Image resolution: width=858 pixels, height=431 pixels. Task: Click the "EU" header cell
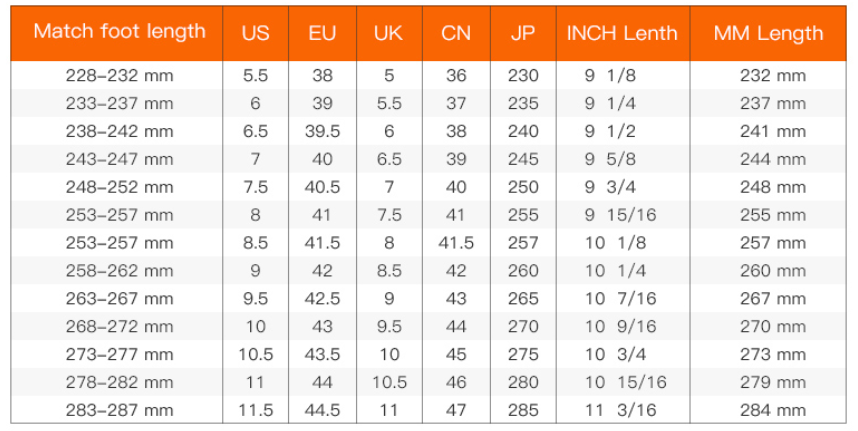point(322,33)
